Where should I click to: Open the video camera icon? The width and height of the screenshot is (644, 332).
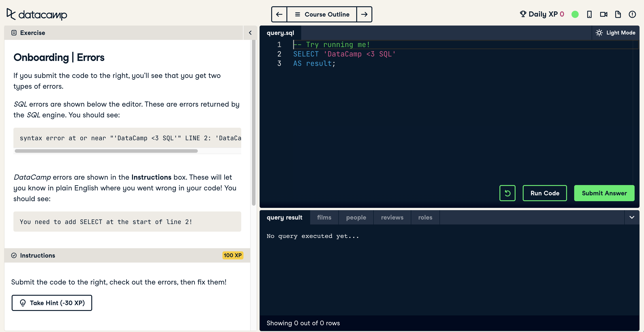[603, 14]
